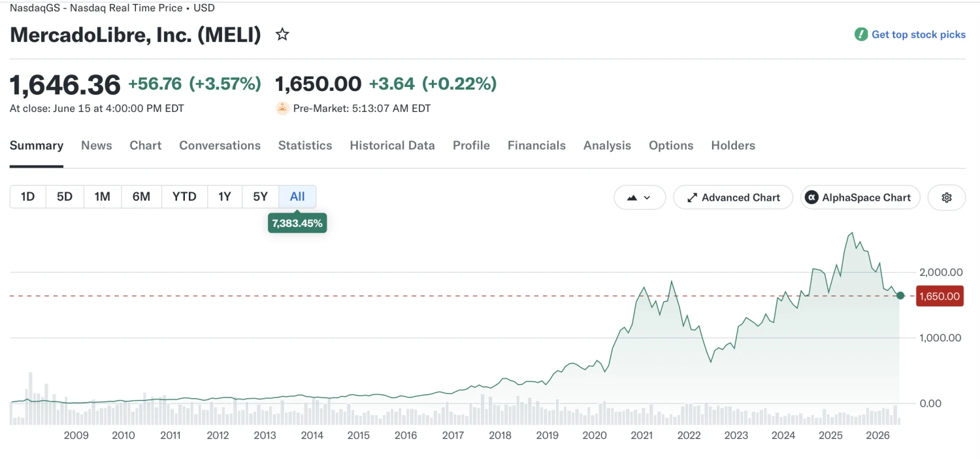Switch to the Analysis tab

608,146
